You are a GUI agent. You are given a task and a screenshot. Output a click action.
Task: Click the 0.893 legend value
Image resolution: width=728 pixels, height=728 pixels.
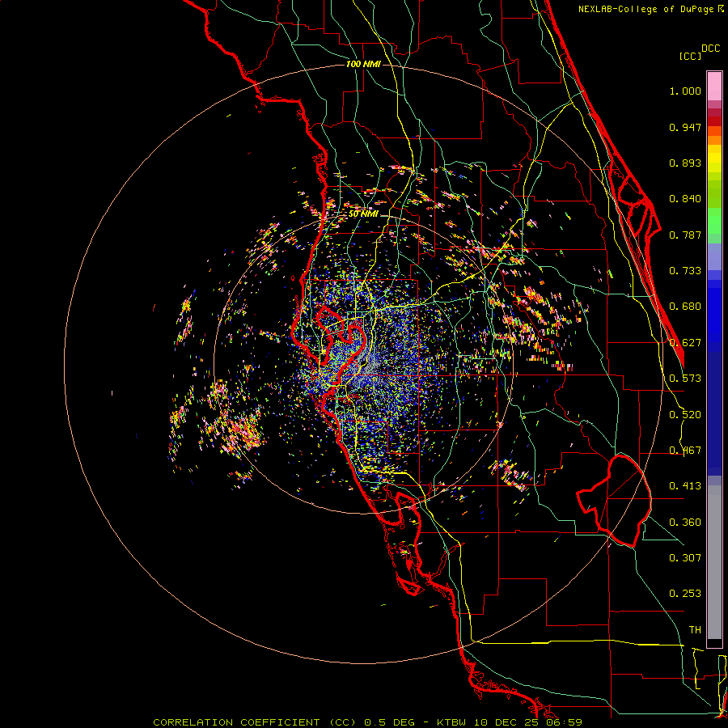pos(685,163)
